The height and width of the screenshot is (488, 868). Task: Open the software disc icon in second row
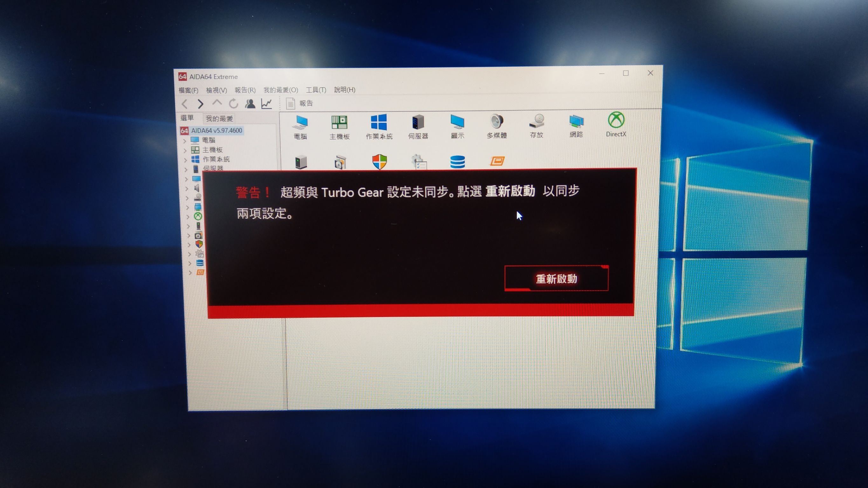340,162
